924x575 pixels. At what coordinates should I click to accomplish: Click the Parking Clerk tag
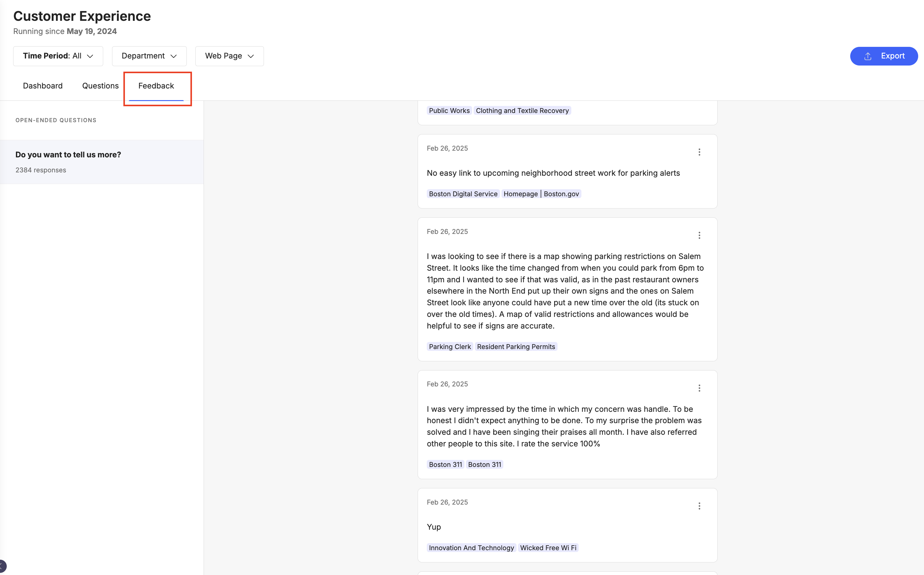pyautogui.click(x=449, y=347)
